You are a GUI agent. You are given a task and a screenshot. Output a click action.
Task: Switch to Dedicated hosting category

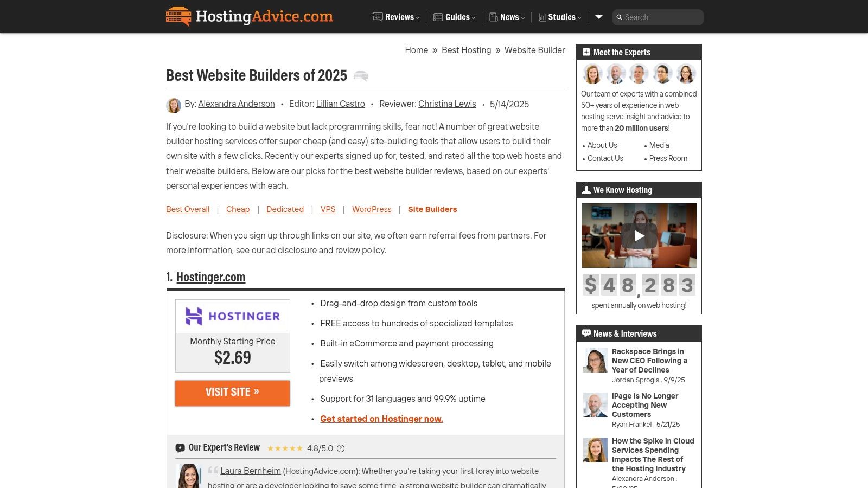click(285, 209)
